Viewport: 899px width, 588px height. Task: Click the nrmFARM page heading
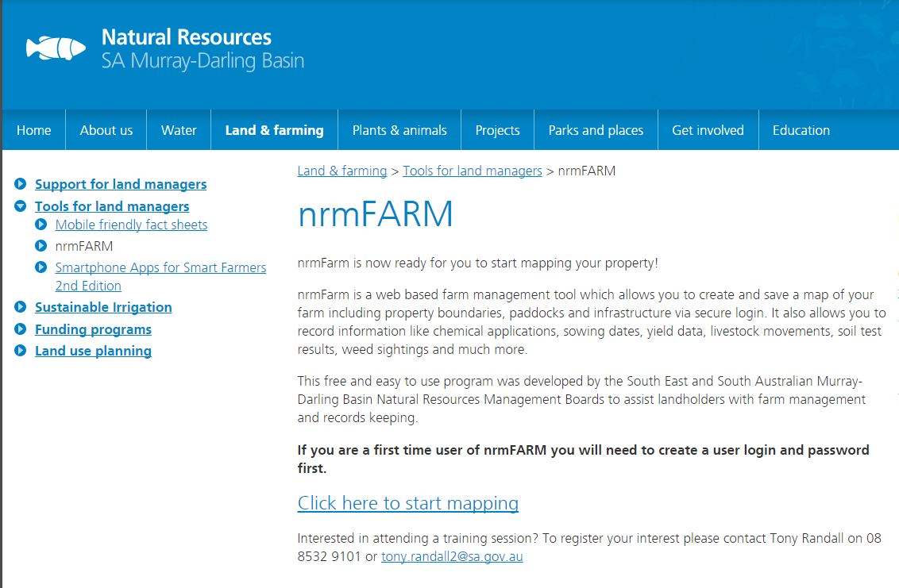(376, 213)
